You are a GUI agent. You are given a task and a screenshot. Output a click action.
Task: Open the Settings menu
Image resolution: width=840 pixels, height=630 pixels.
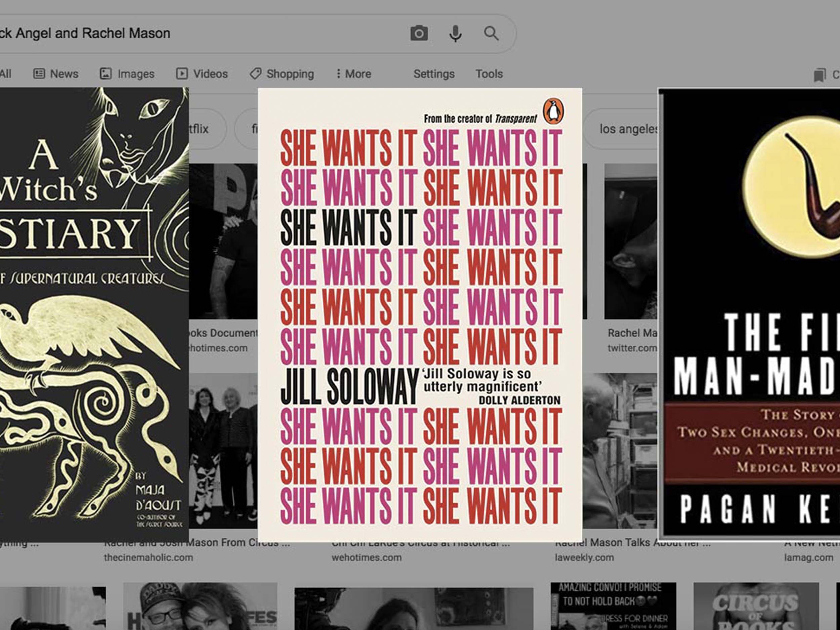[x=434, y=74]
